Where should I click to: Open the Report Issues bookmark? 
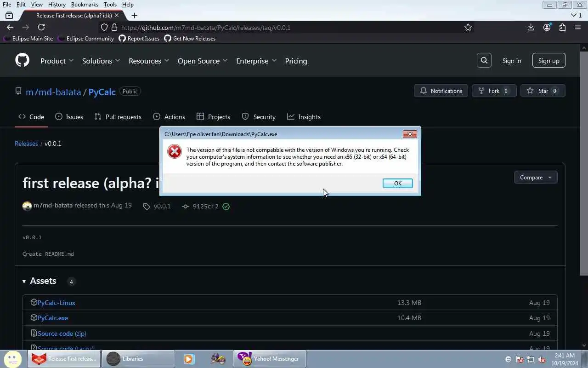tap(139, 39)
